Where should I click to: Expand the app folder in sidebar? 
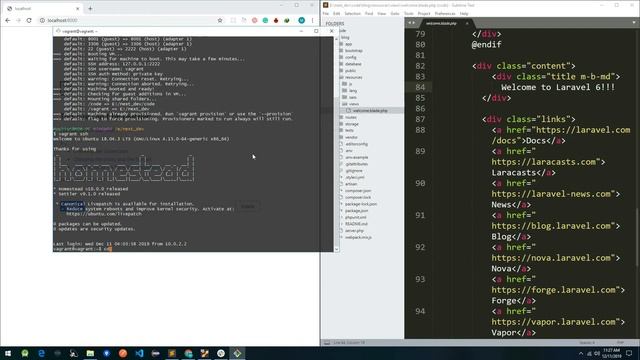[x=348, y=44]
